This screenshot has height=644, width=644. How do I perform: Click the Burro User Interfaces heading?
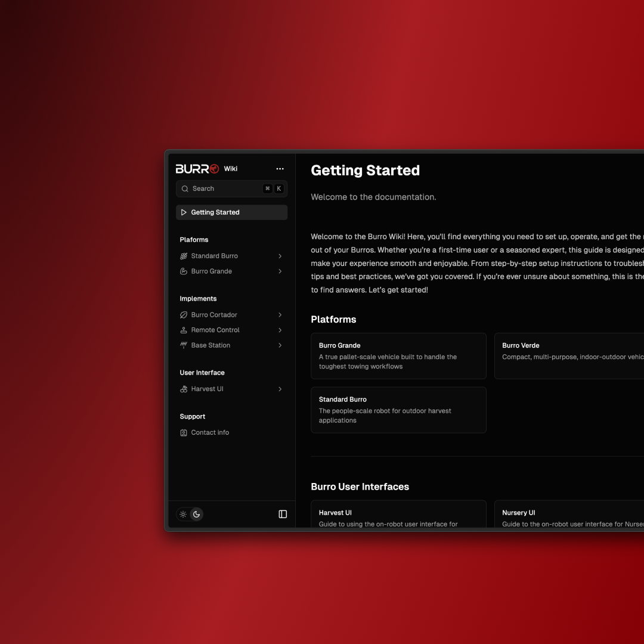pyautogui.click(x=360, y=487)
